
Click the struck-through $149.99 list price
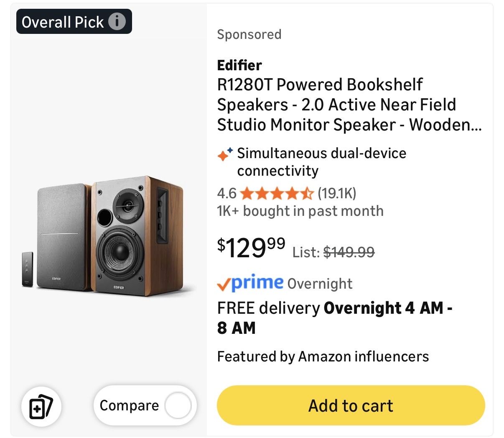click(349, 252)
